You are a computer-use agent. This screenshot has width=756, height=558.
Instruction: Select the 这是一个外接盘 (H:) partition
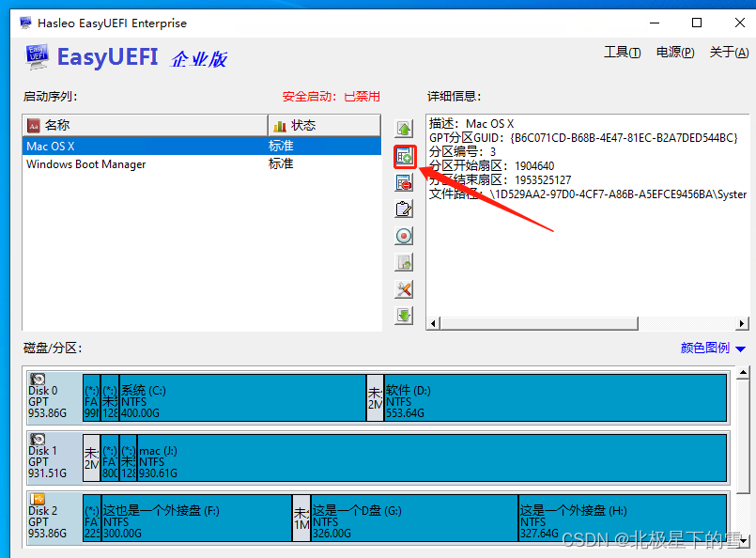click(623, 518)
